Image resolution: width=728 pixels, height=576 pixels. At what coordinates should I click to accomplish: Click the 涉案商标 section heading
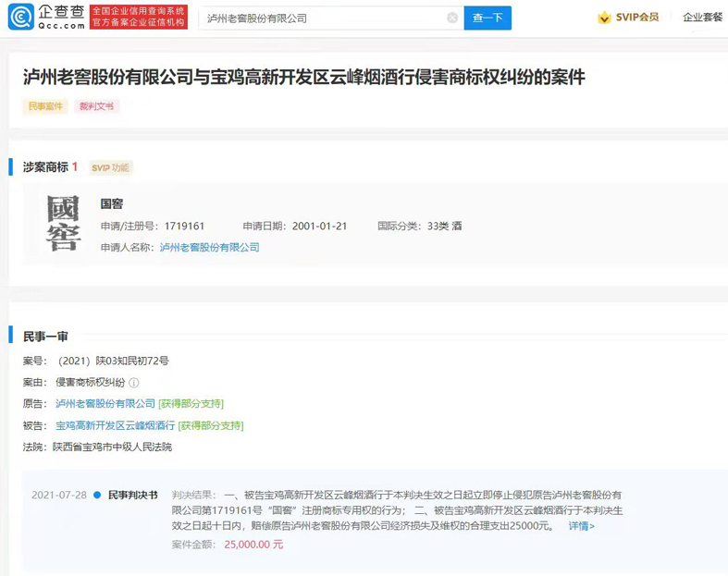(45, 167)
